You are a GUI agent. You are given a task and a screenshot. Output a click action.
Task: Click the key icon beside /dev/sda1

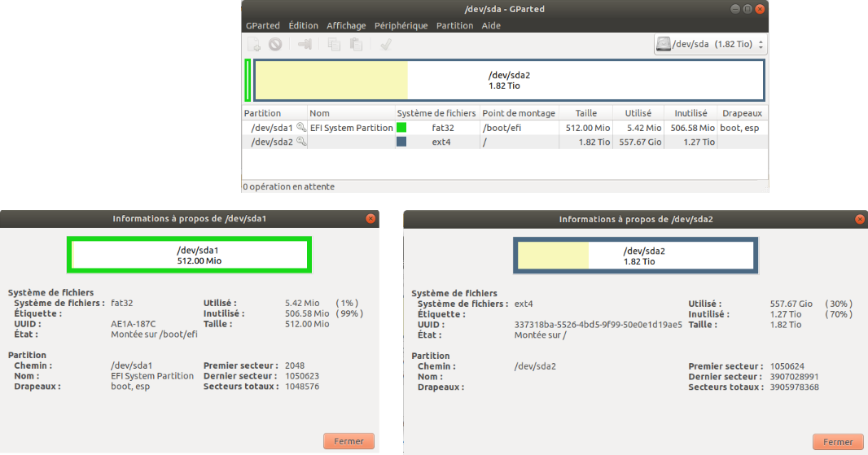[x=301, y=127]
